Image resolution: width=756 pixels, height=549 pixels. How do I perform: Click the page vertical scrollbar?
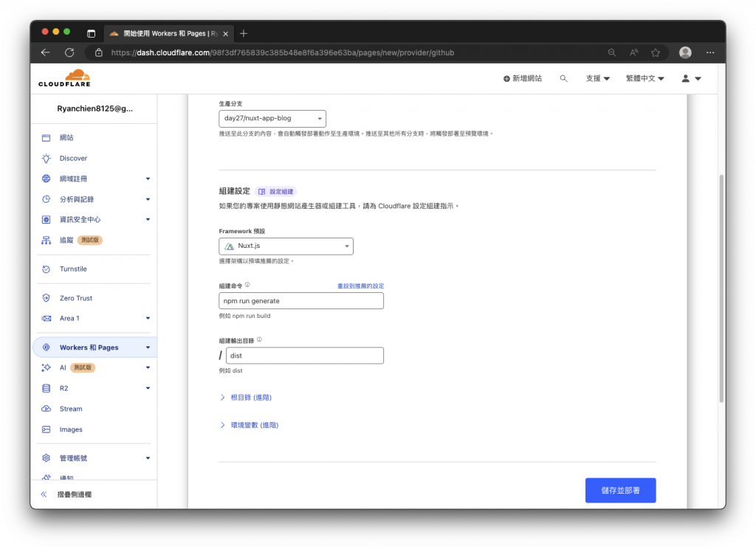[x=721, y=289]
